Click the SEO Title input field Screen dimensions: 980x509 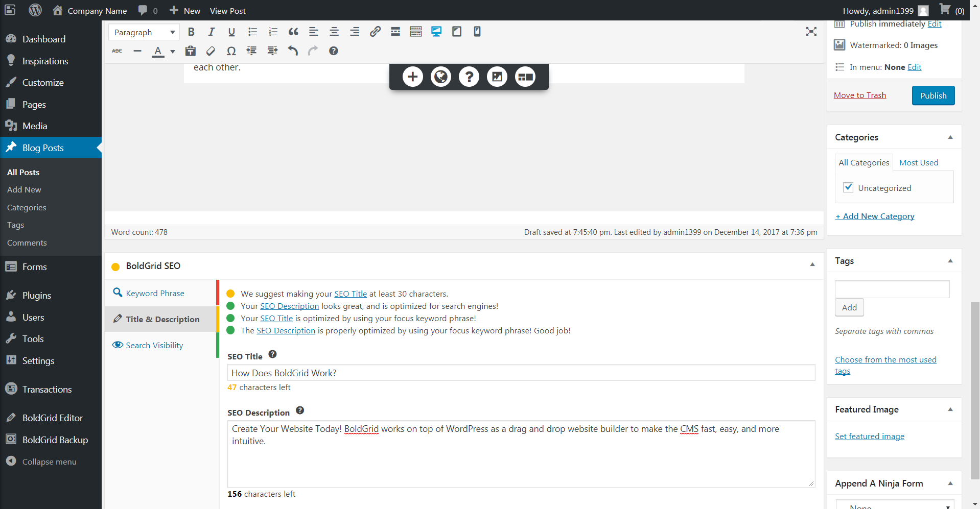point(521,373)
